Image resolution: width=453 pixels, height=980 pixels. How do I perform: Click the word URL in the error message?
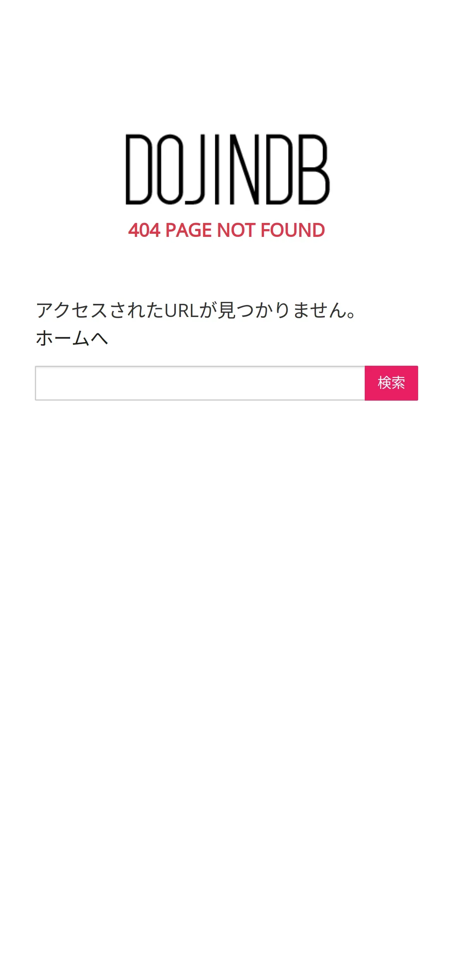tap(182, 310)
